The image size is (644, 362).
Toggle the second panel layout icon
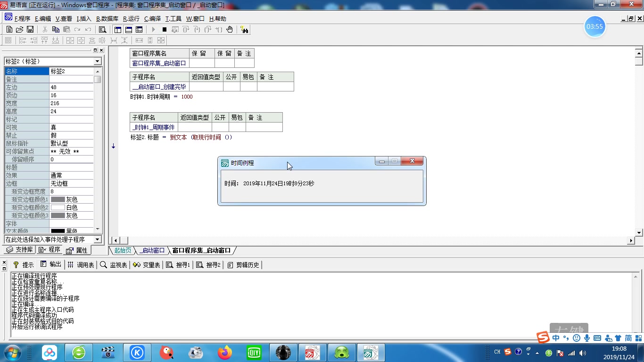[128, 30]
